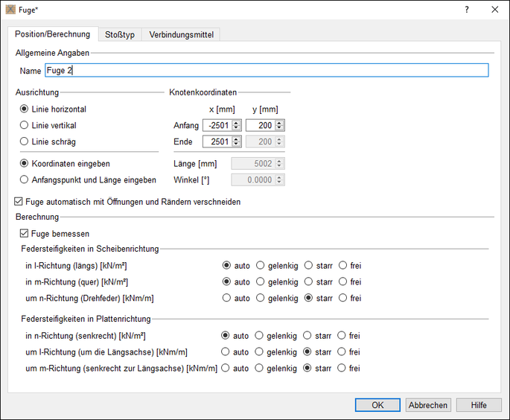Click the help question mark icon
The image size is (510, 420).
tap(467, 10)
